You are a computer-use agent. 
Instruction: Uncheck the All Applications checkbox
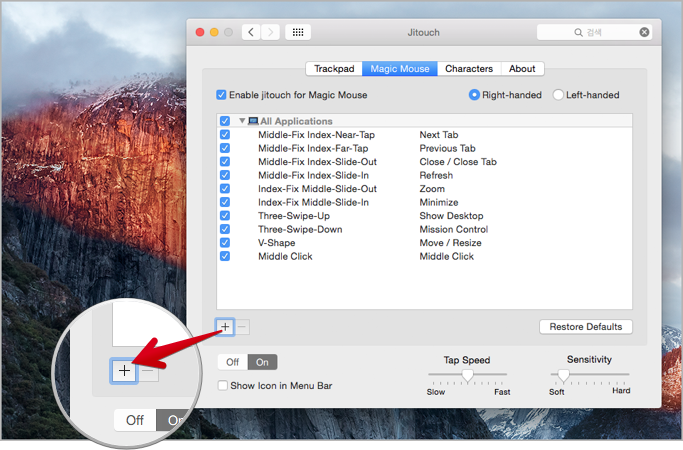click(x=225, y=121)
